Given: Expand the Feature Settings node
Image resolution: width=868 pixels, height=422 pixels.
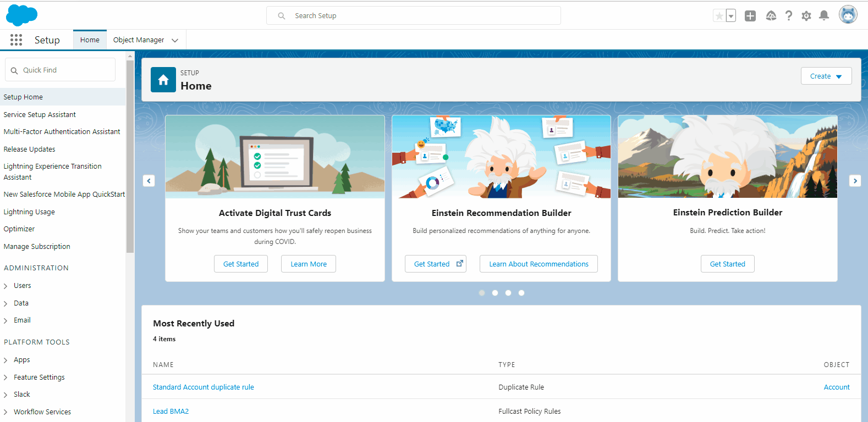Looking at the screenshot, I should tap(6, 377).
